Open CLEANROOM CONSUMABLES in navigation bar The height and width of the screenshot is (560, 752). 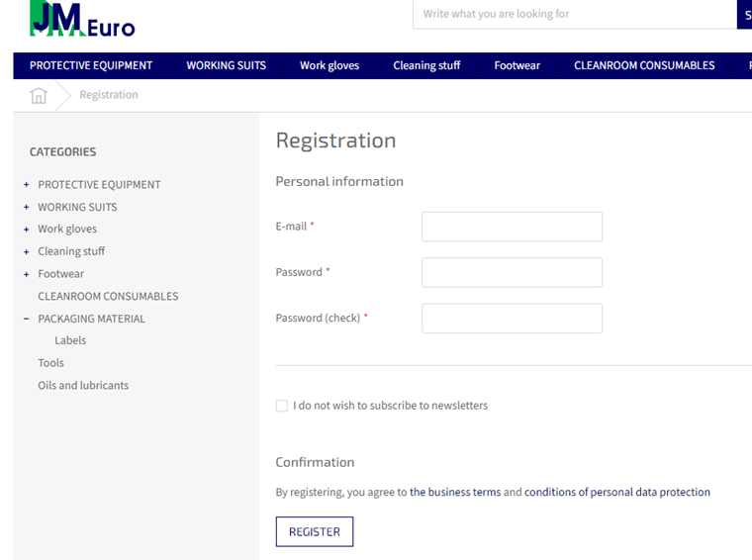tap(644, 65)
